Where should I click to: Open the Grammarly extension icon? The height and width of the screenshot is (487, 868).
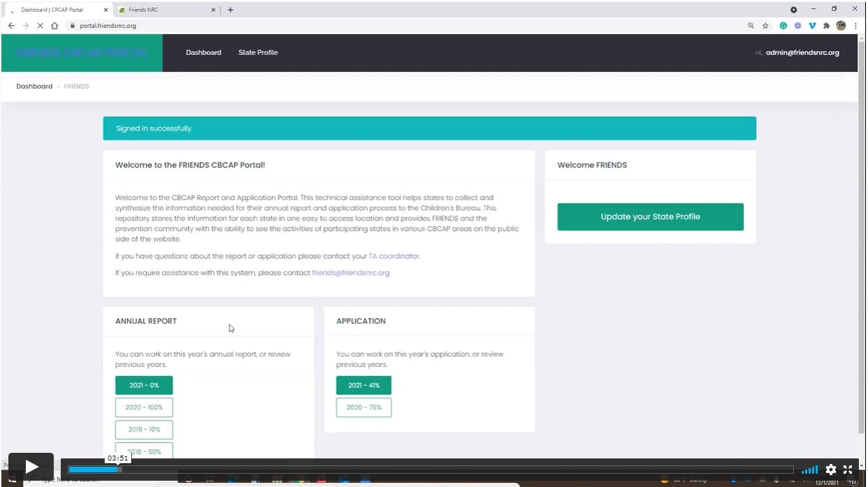[x=784, y=25]
